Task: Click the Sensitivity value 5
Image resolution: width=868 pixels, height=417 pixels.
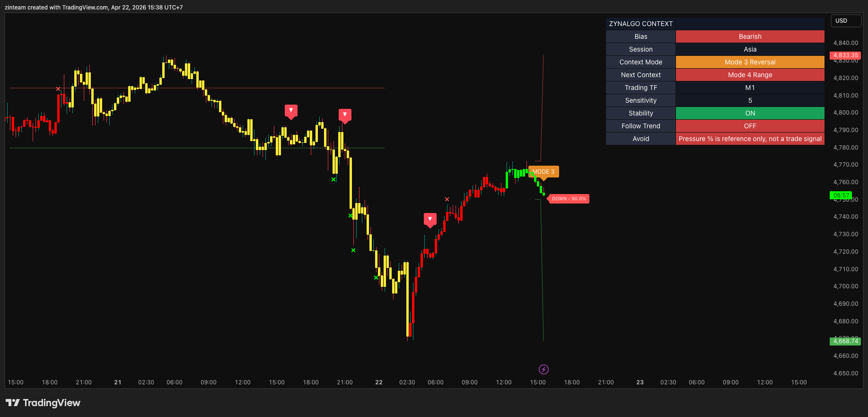Action: [750, 100]
